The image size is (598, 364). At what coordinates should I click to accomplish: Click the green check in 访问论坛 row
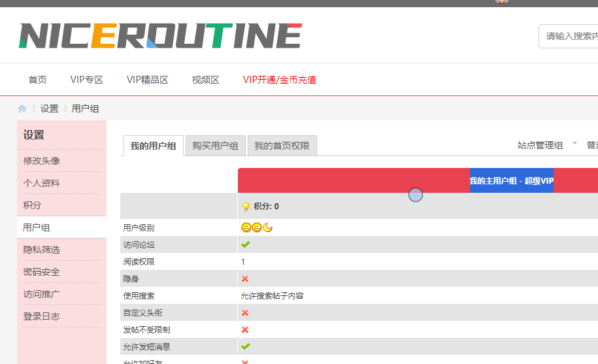point(246,244)
